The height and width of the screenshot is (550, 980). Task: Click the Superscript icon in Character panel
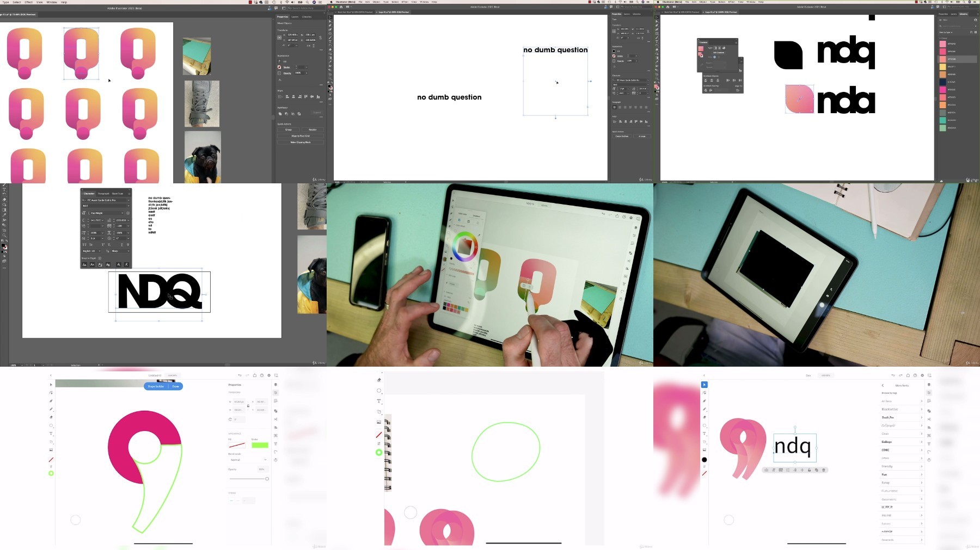[x=103, y=245]
